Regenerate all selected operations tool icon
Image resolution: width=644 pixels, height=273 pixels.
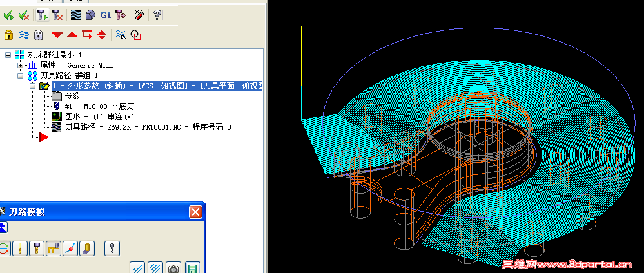[x=42, y=15]
